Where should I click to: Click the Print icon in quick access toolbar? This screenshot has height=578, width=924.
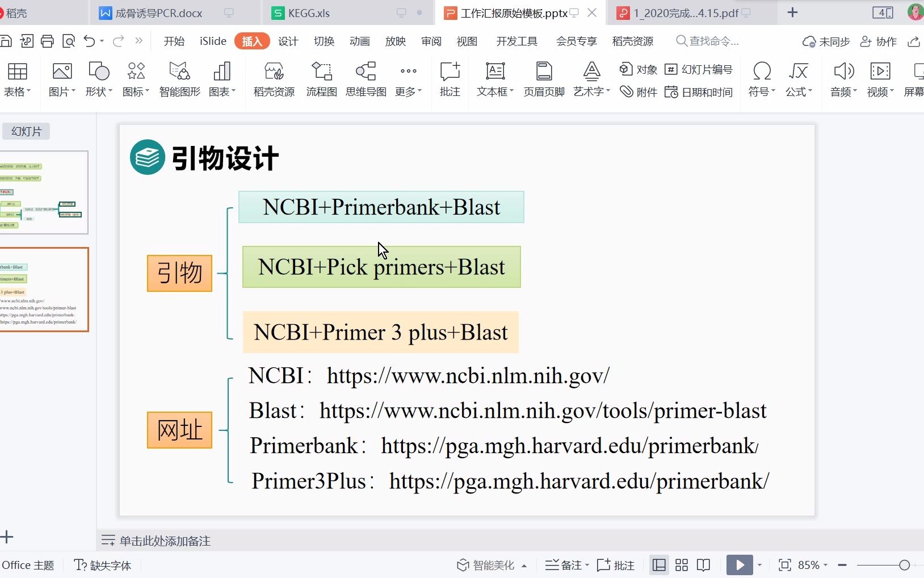[x=48, y=41]
